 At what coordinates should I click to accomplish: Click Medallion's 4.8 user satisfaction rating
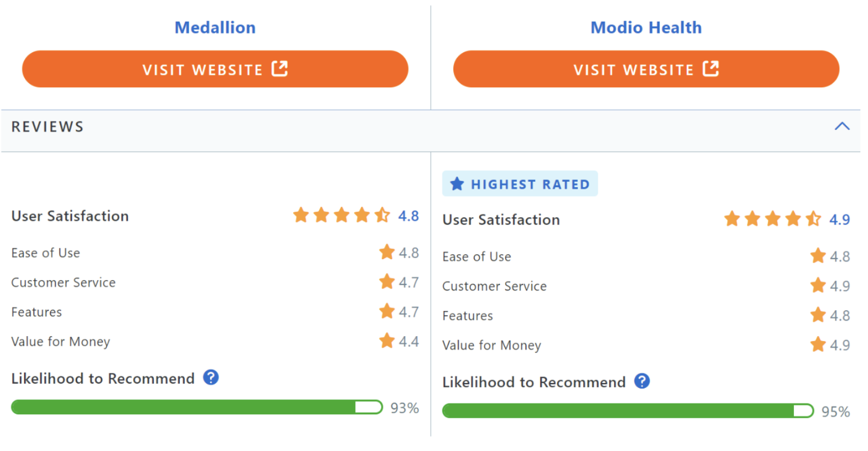tap(409, 216)
